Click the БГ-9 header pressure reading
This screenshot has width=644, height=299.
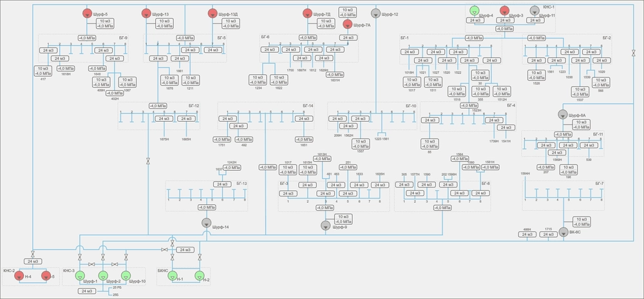[x=87, y=37]
